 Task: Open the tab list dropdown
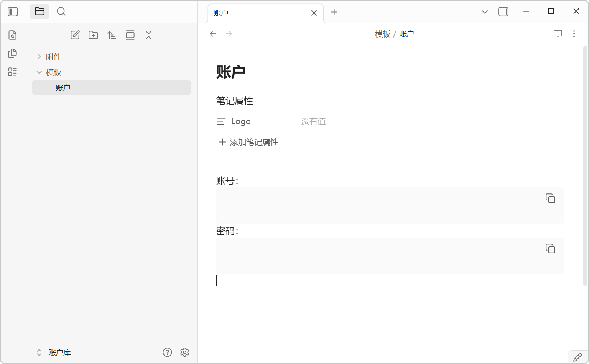pyautogui.click(x=485, y=12)
